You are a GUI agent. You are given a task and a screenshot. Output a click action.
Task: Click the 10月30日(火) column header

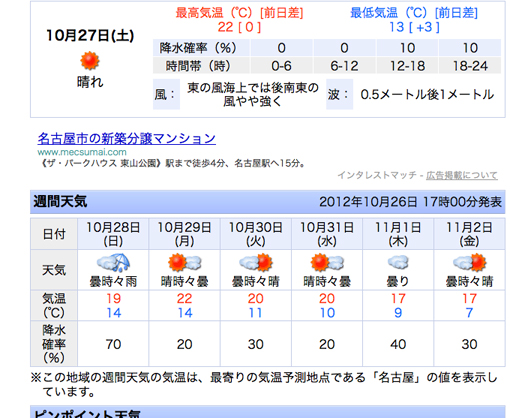click(x=256, y=234)
